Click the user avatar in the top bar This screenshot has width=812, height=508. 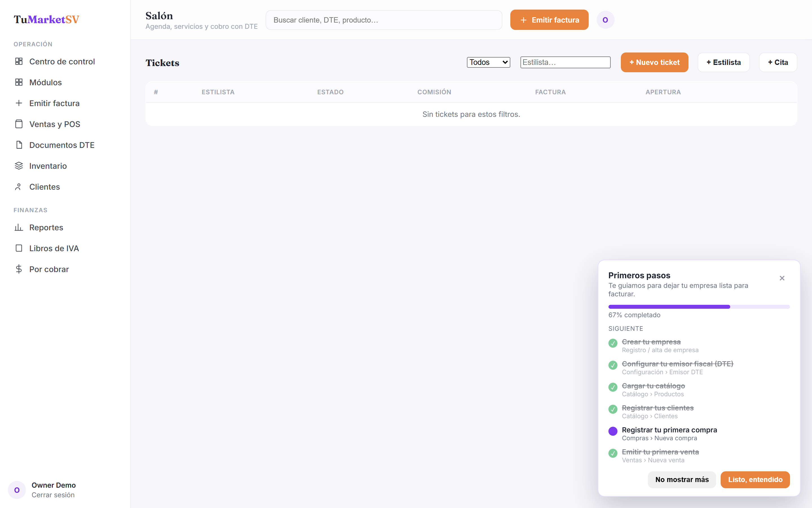[605, 20]
